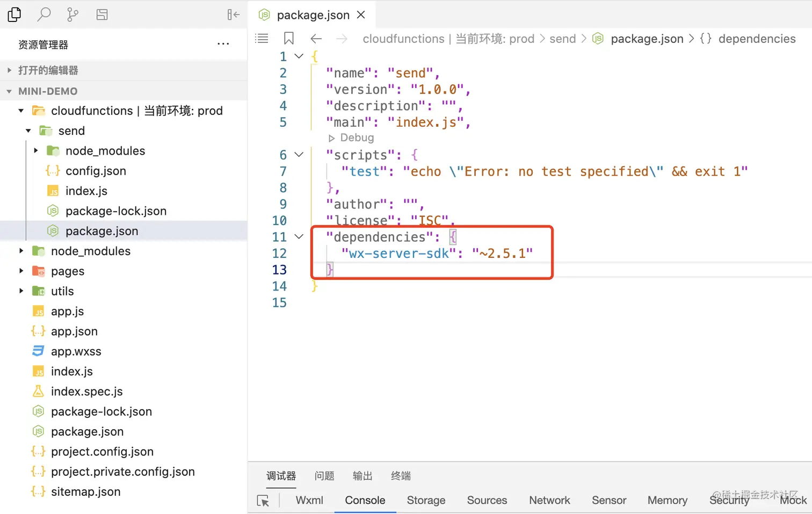This screenshot has width=812, height=514.
Task: Fold the dependencies block at line 11
Action: click(x=299, y=236)
